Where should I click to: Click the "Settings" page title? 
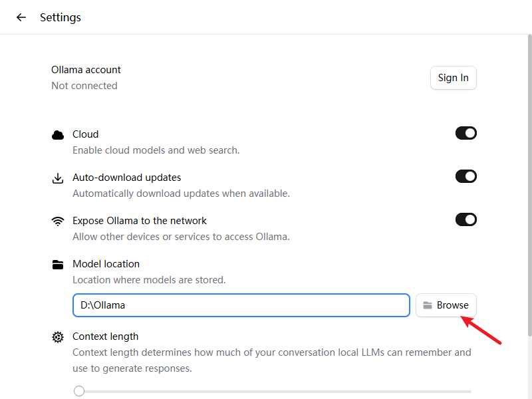pos(61,17)
